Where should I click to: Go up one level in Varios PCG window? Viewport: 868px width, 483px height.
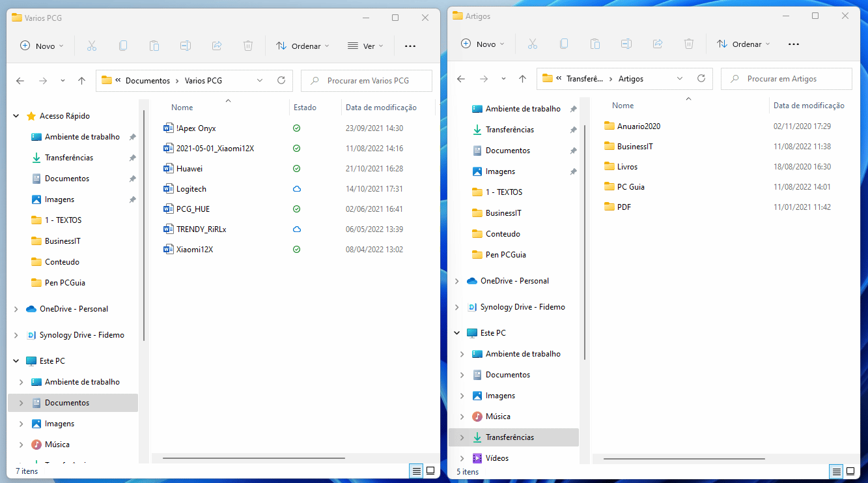pyautogui.click(x=81, y=81)
